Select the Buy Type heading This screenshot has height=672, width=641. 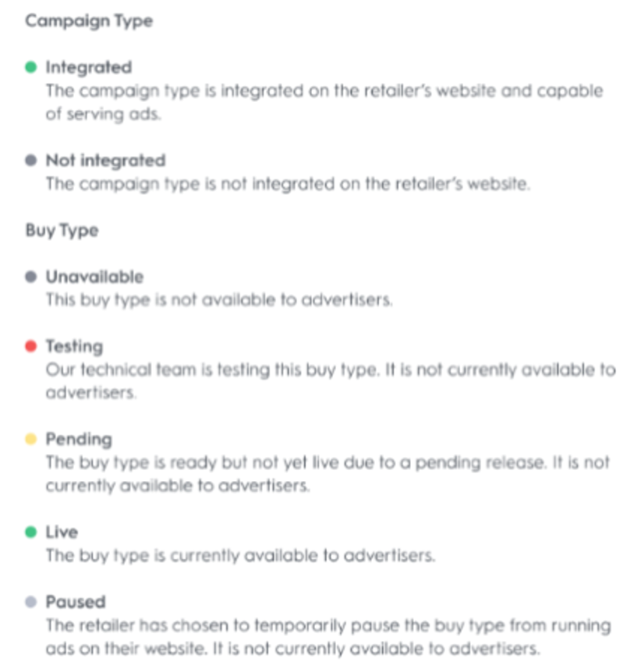(x=62, y=232)
